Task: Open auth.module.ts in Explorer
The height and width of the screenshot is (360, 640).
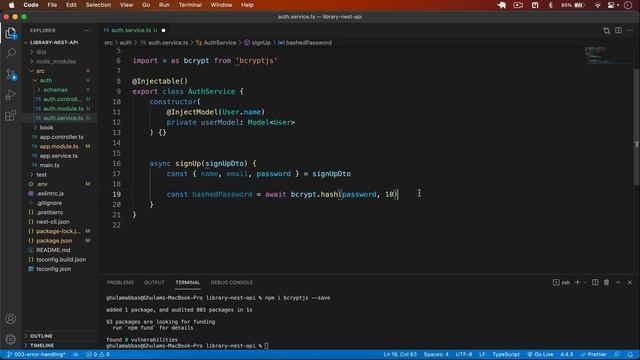Action: [x=63, y=109]
